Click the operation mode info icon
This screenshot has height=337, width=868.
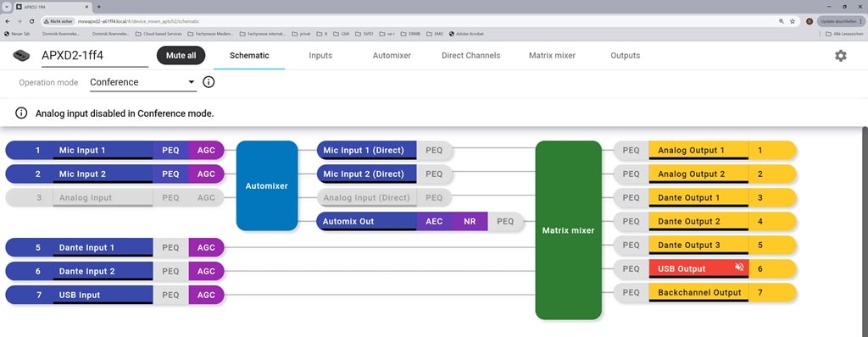point(209,82)
